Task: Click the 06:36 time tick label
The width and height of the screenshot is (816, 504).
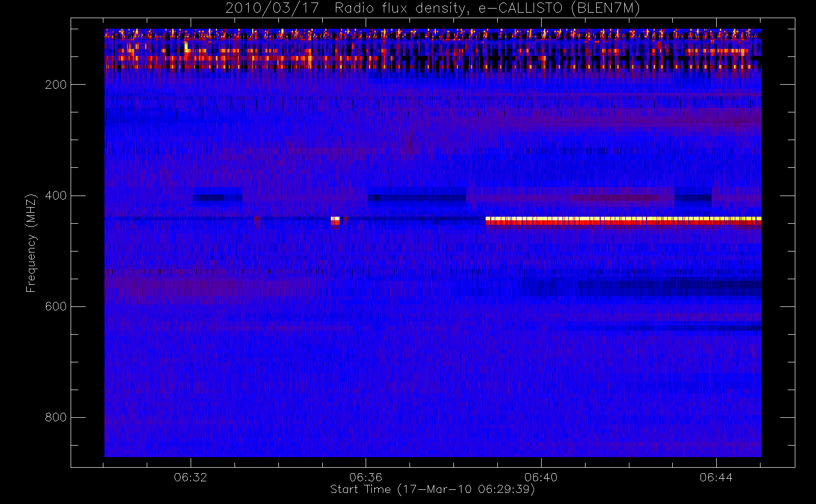Action: pyautogui.click(x=366, y=477)
